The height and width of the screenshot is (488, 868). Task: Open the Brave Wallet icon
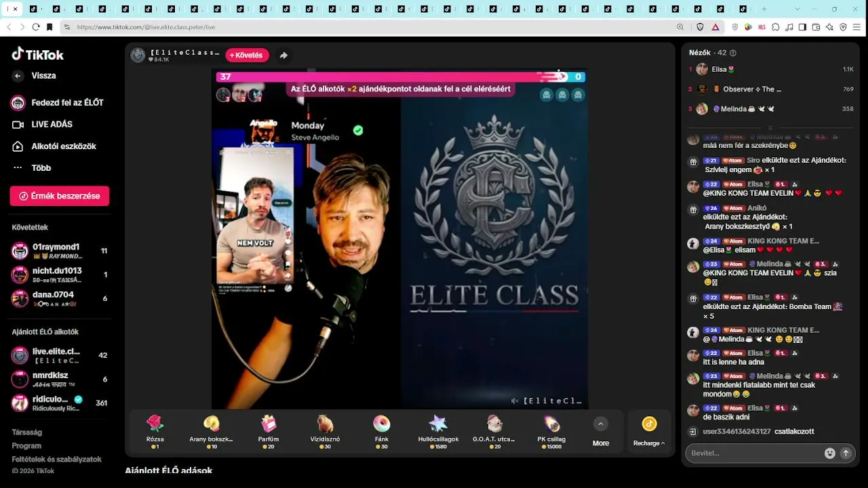coord(816,27)
